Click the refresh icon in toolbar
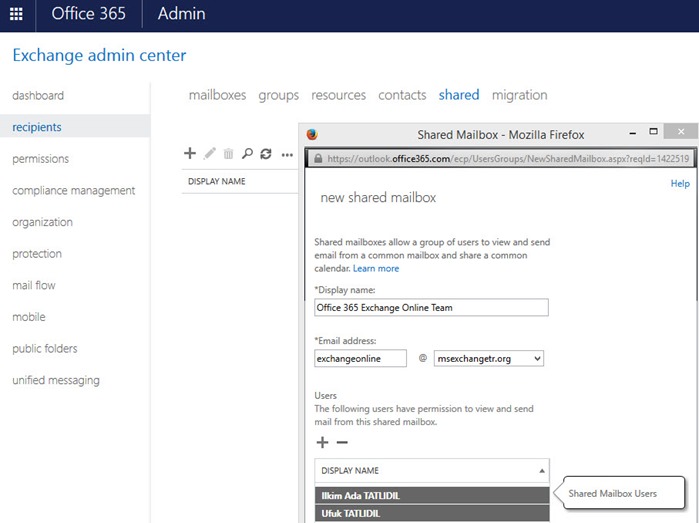Viewport: 699px width, 523px height. (x=266, y=154)
